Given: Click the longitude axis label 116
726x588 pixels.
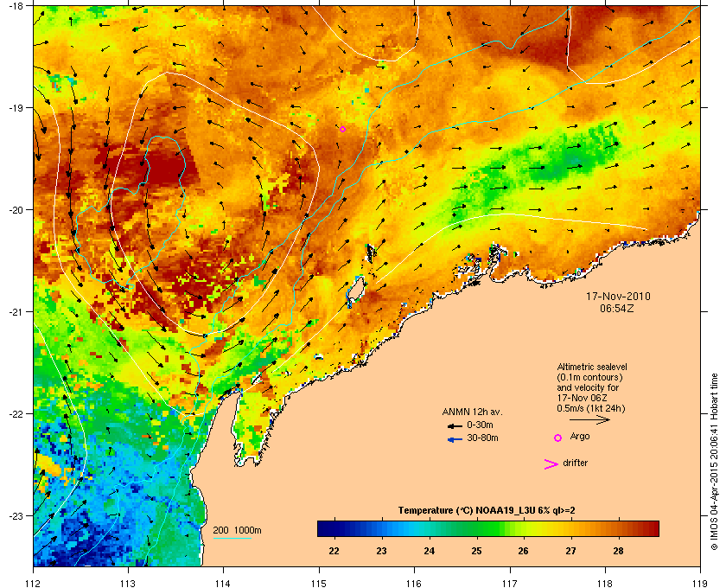Looking at the screenshot, I should (x=414, y=583).
